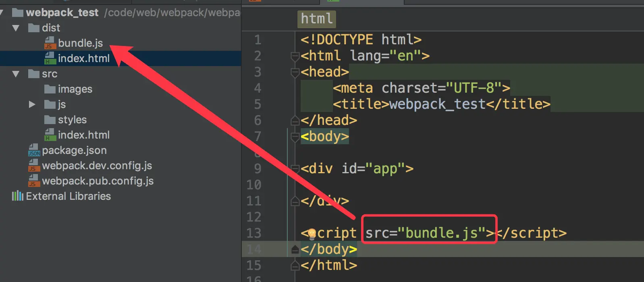The width and height of the screenshot is (644, 282).
Task: Click fold end marker at </html> line 15
Action: point(295,265)
